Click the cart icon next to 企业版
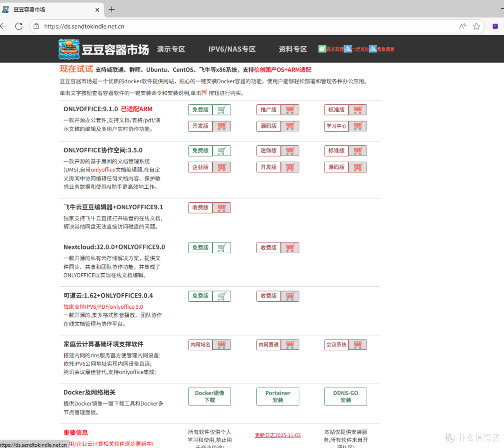The image size is (504, 448). (222, 167)
